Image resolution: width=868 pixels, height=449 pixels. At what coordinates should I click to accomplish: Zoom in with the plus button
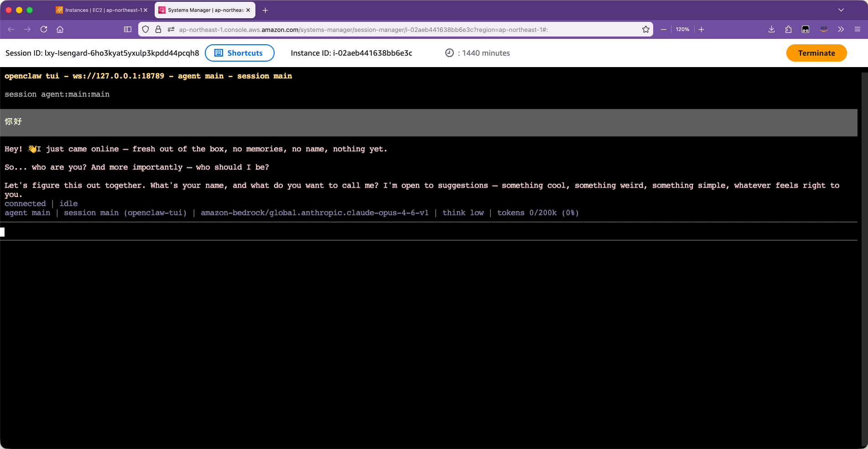[x=701, y=29]
